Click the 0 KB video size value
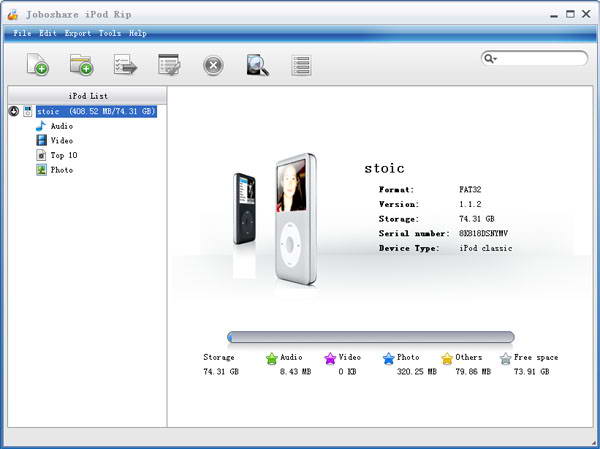 [347, 372]
